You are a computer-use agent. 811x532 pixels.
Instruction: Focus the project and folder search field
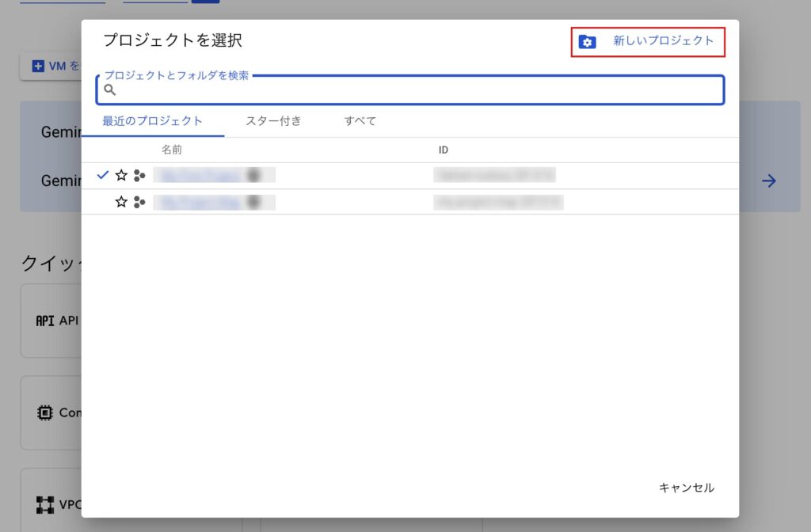(x=410, y=90)
